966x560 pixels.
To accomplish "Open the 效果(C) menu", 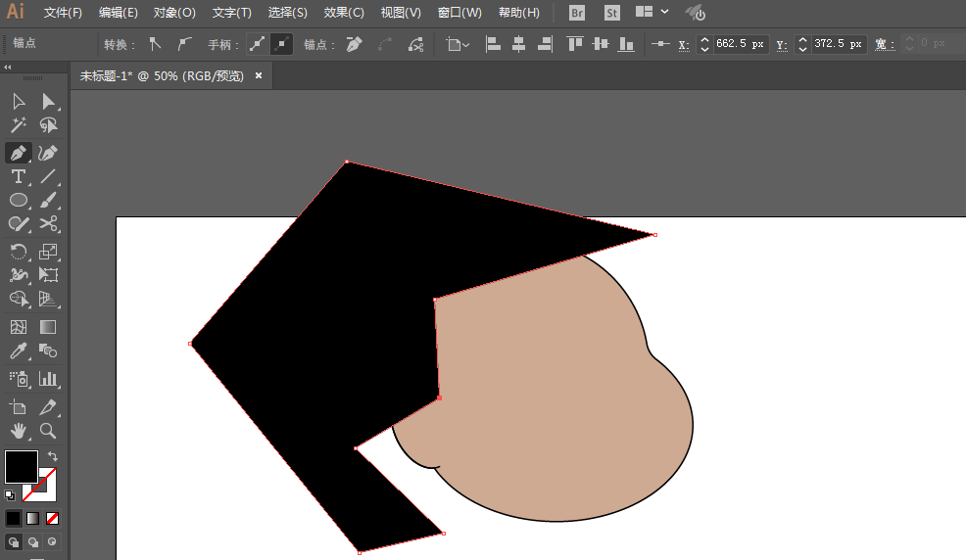I will pos(344,13).
